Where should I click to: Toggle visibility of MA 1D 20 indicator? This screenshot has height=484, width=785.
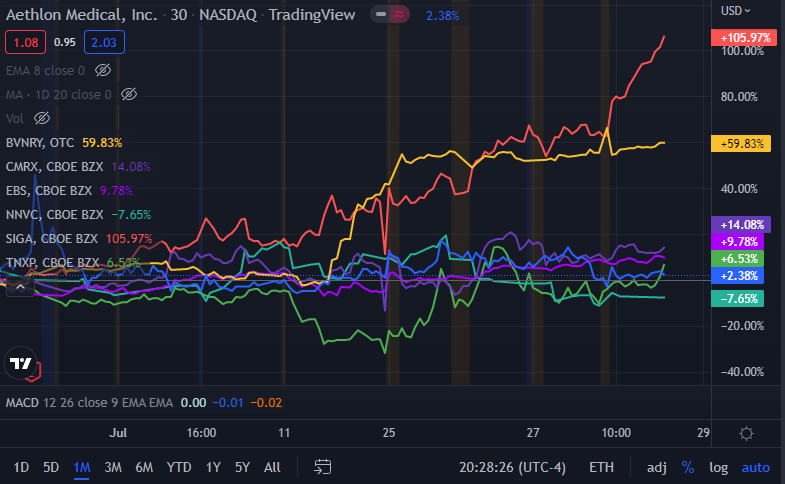click(129, 94)
